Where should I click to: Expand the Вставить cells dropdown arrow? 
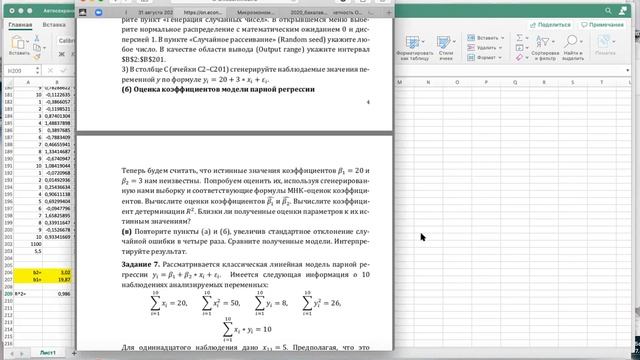502,38
